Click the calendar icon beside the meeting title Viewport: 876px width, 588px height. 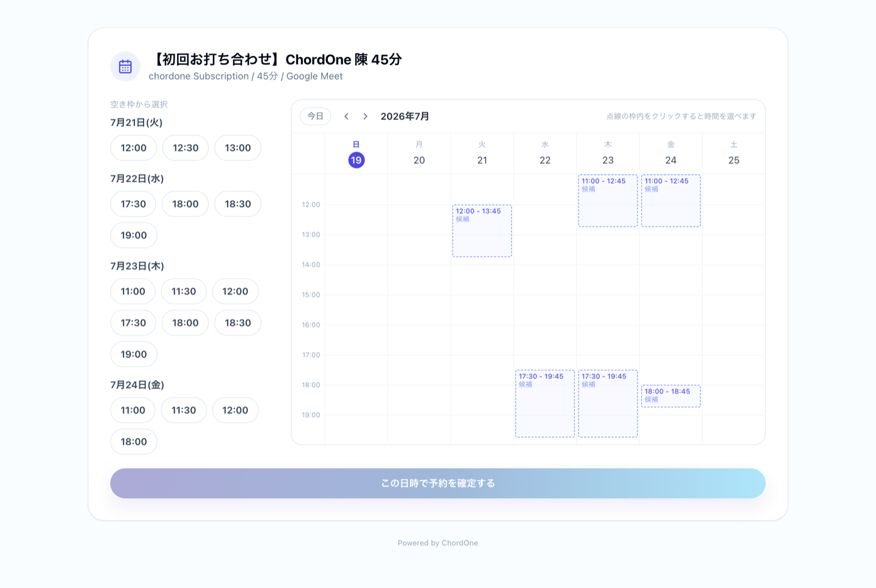pyautogui.click(x=125, y=66)
